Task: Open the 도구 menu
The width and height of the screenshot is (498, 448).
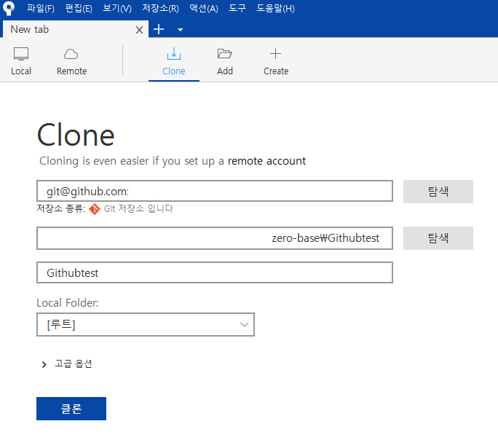Action: tap(237, 8)
